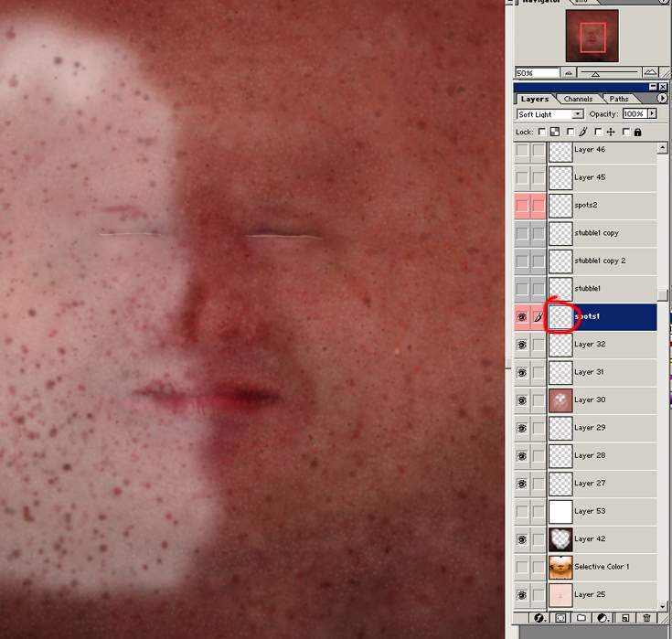Select the Selective Color 1 layer name

602,567
